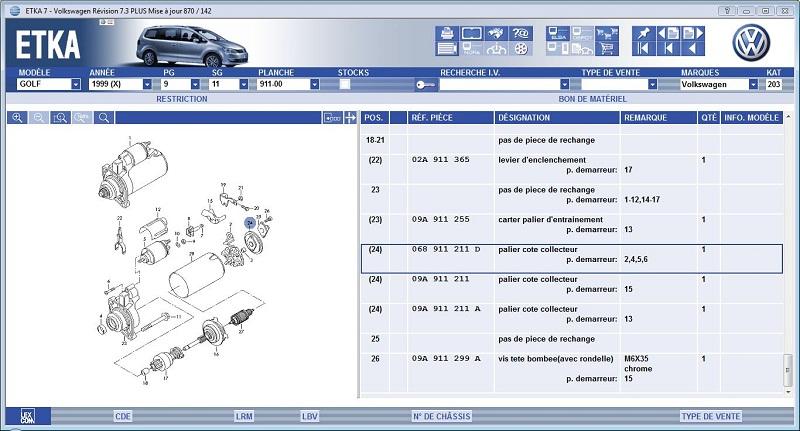800x431 pixels.
Task: Select highlighted callout 24 in diagram
Action: (x=249, y=223)
